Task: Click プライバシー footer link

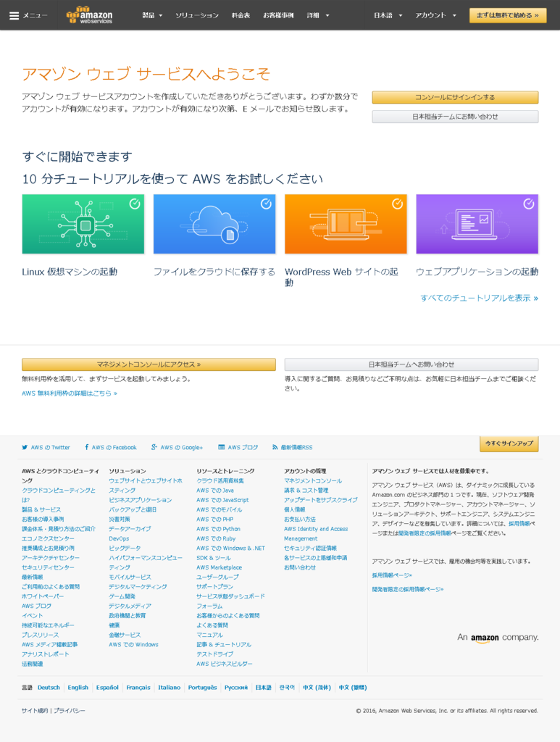Action: point(70,711)
